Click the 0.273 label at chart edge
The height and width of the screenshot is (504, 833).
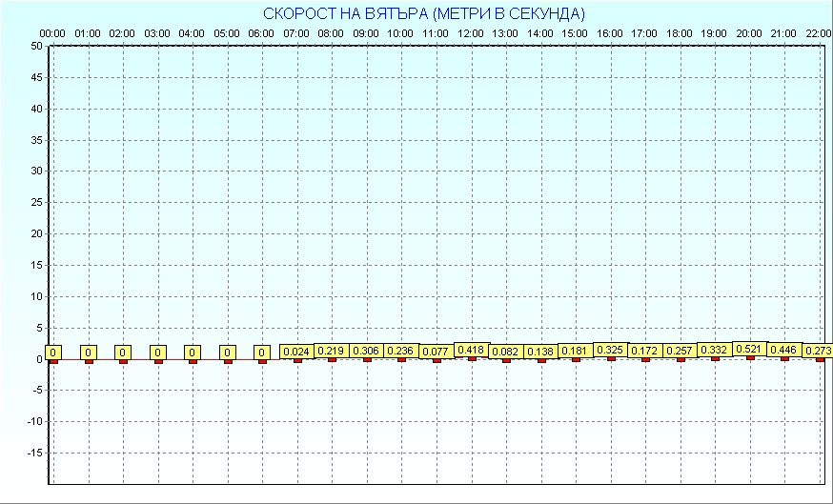[818, 351]
